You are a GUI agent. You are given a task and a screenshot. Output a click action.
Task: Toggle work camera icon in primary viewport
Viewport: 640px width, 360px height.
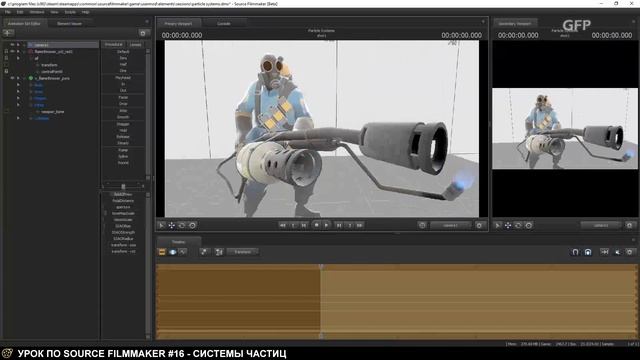[x=422, y=225]
